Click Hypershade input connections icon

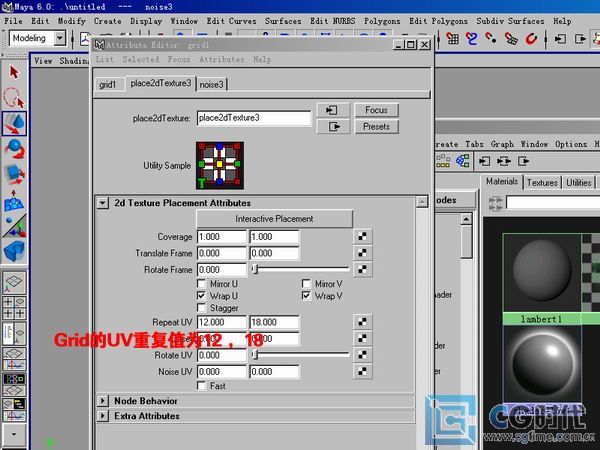click(485, 161)
